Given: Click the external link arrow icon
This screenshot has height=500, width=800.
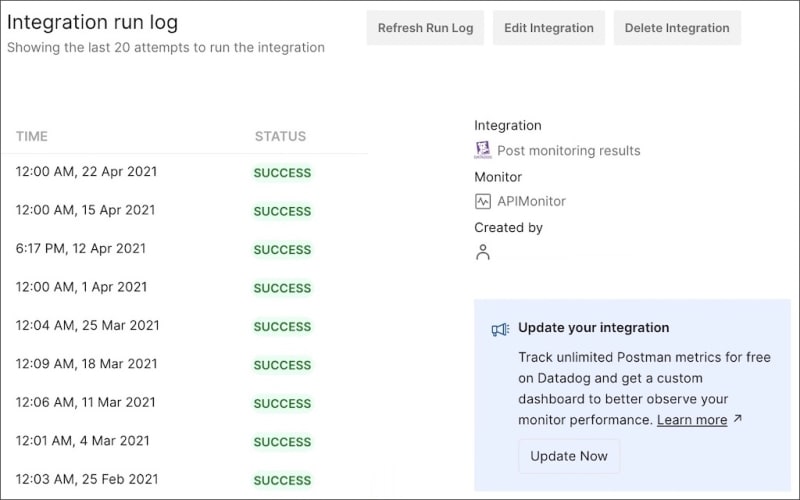Looking at the screenshot, I should [x=738, y=419].
